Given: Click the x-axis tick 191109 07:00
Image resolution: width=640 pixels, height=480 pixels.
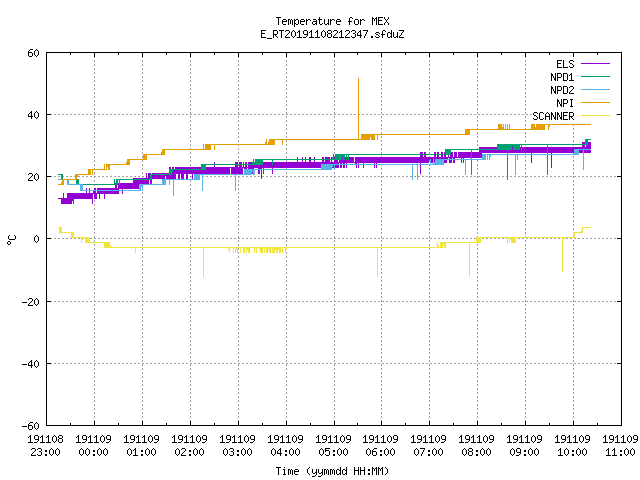Looking at the screenshot, I should coord(429,446).
